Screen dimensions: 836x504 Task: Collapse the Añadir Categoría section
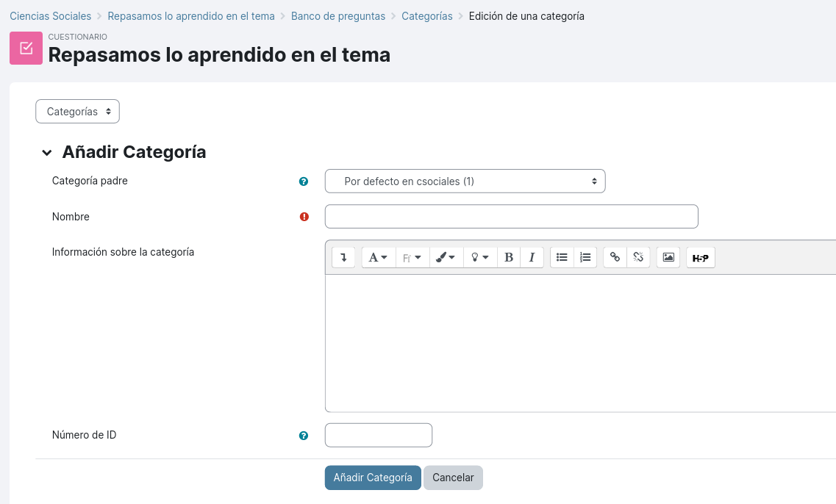[x=47, y=153]
